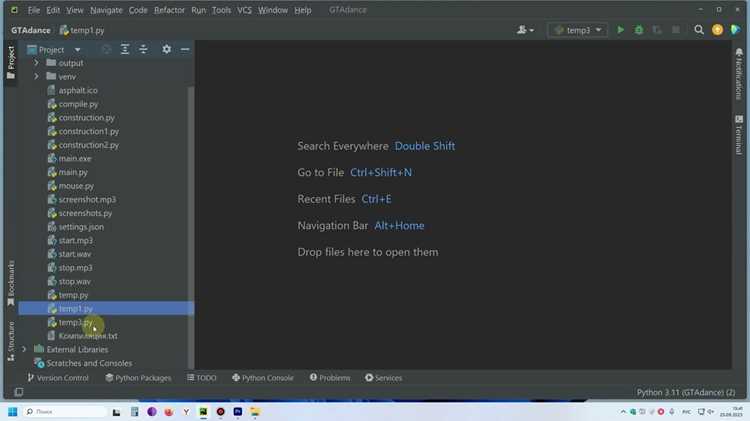Toggle the Terminal side panel

[739, 135]
